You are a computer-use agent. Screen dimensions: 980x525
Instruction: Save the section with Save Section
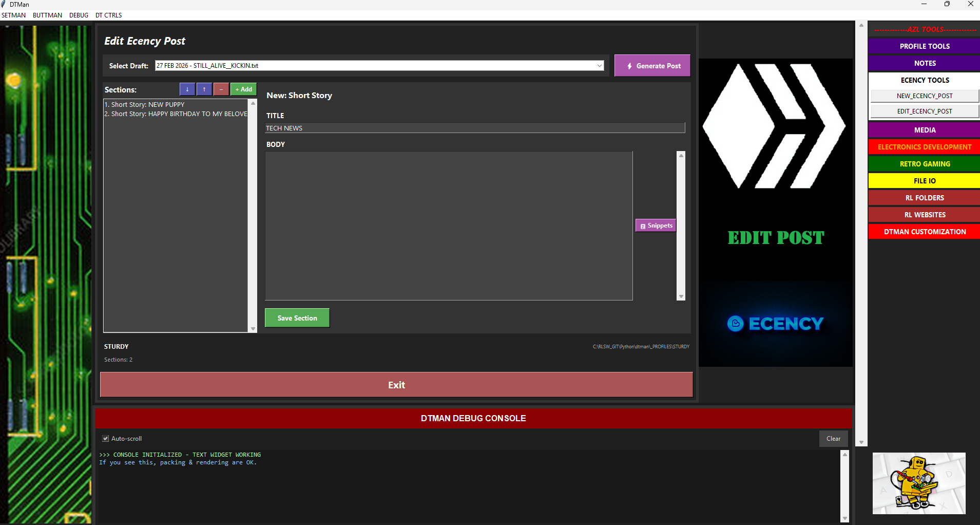coord(297,318)
